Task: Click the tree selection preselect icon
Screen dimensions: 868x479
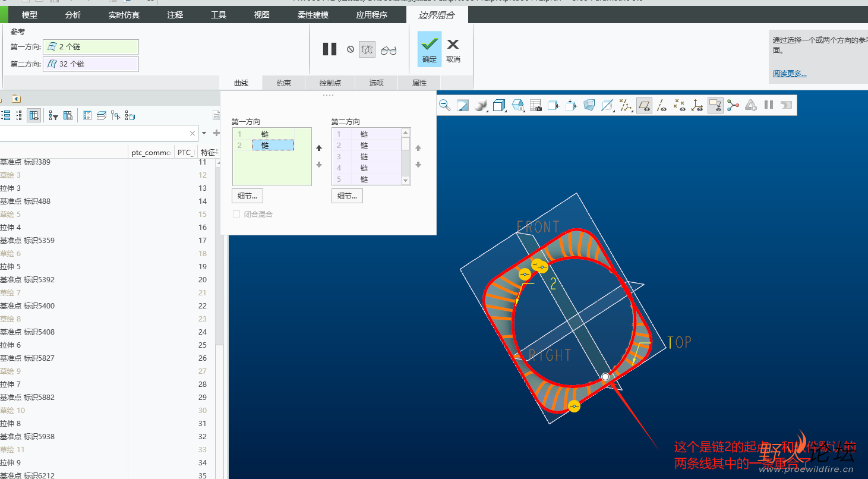Action: click(x=115, y=115)
